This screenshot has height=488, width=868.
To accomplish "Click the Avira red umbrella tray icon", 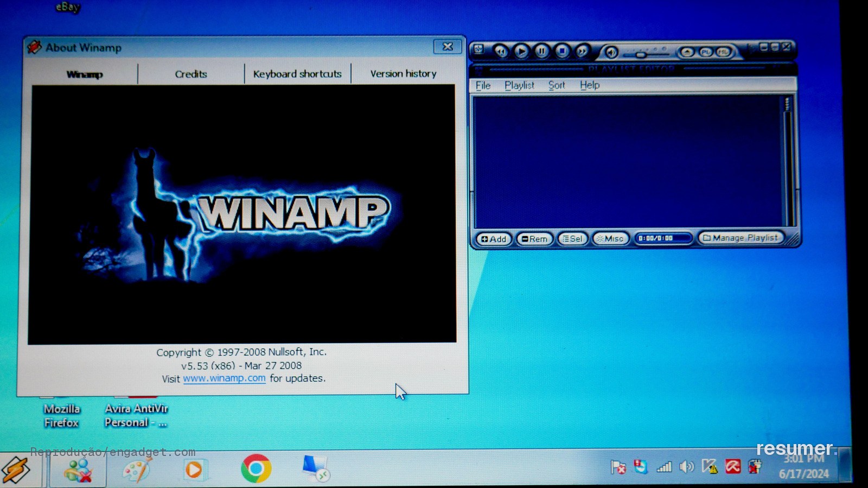I will click(x=733, y=466).
